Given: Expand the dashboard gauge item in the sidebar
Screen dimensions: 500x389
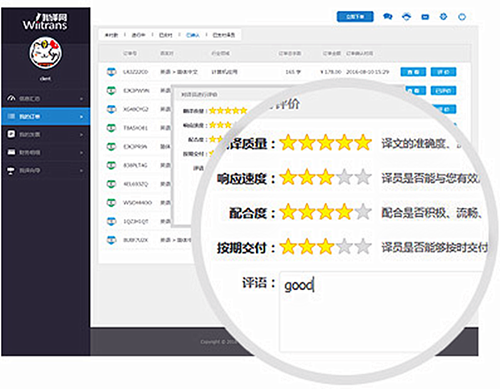Looking at the screenshot, I should click(x=45, y=99).
